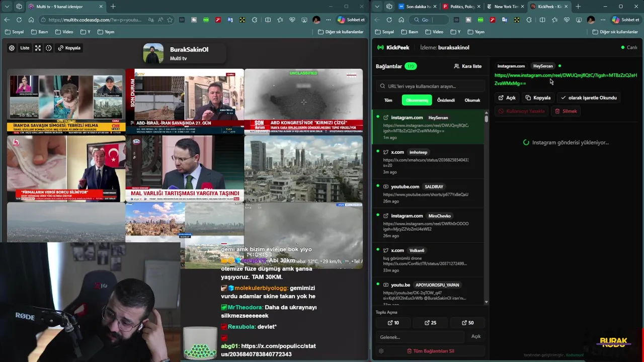Screen dimensions: 644x362
Task: Click the Açık open button
Action: coord(507,98)
